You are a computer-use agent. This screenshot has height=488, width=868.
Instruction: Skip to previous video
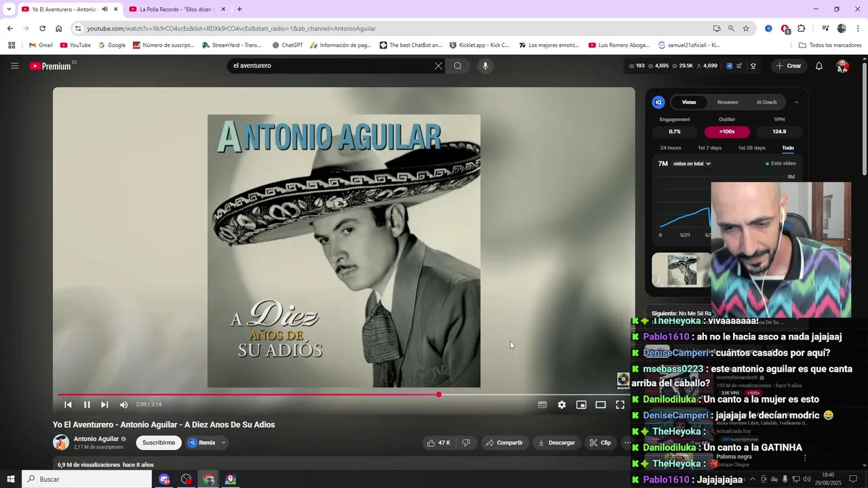coord(68,405)
